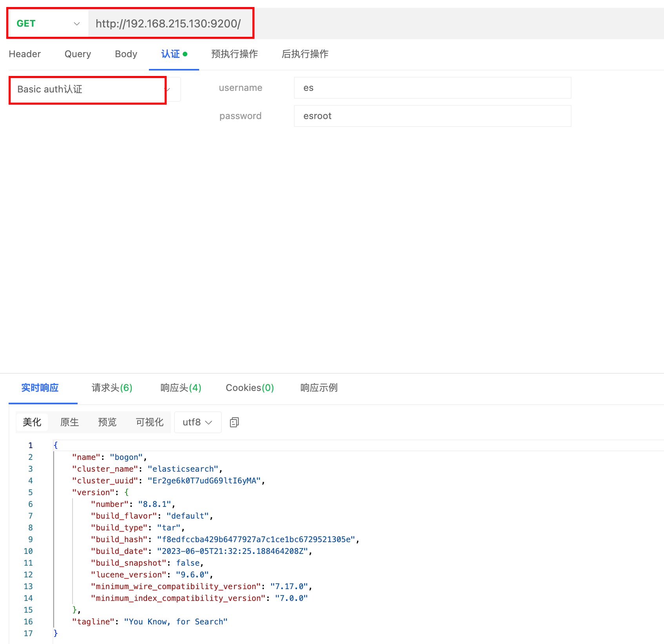The image size is (664, 644).
Task: Click the "version" key in the JSON
Action: [x=93, y=492]
